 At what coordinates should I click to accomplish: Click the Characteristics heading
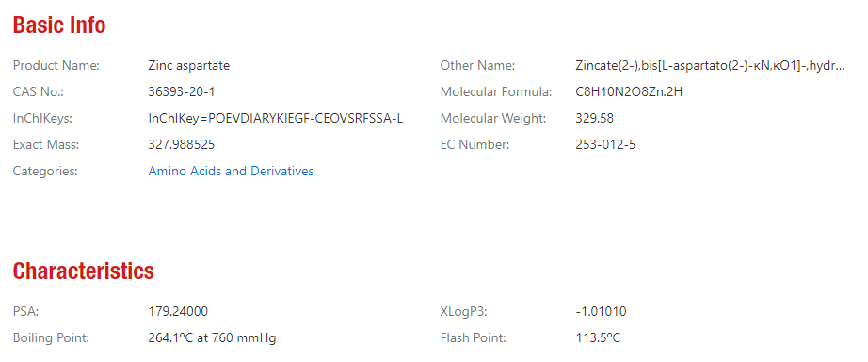click(84, 271)
